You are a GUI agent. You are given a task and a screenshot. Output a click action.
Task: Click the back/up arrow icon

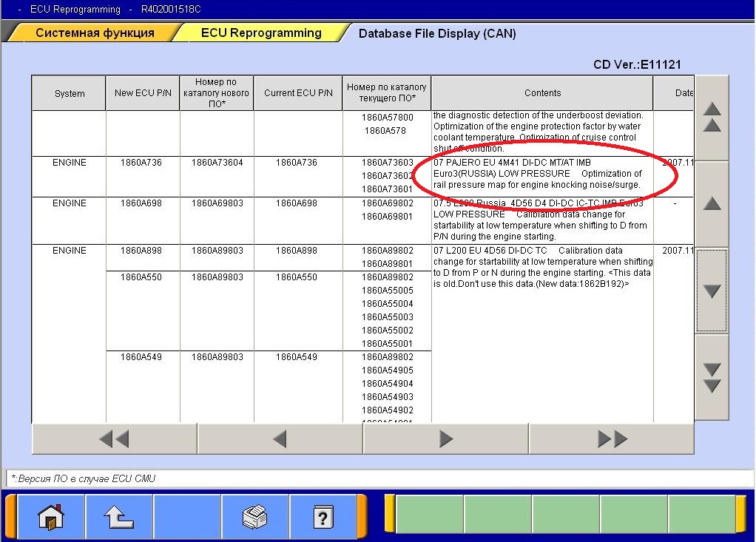[x=118, y=516]
